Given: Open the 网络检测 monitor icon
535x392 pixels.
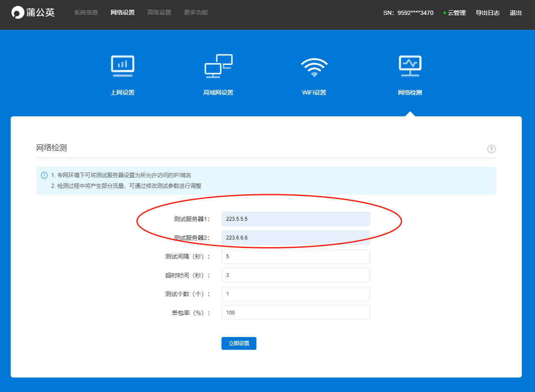Looking at the screenshot, I should 410,66.
